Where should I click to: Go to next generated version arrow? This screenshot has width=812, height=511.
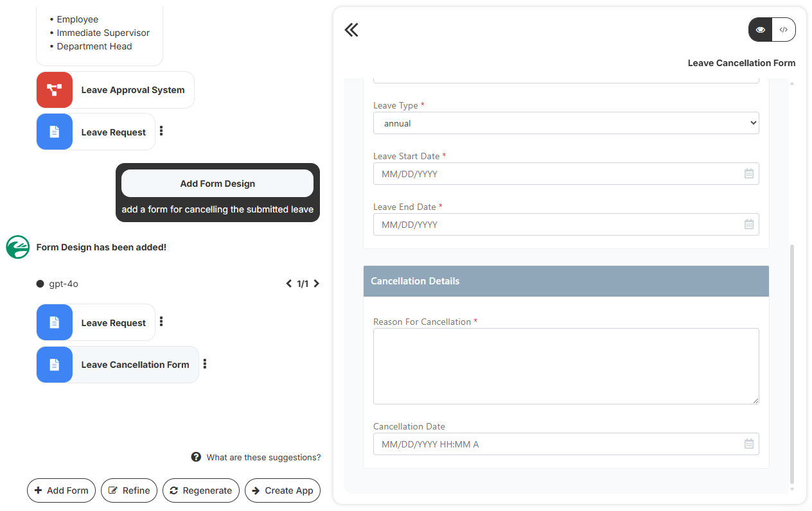pyautogui.click(x=316, y=284)
